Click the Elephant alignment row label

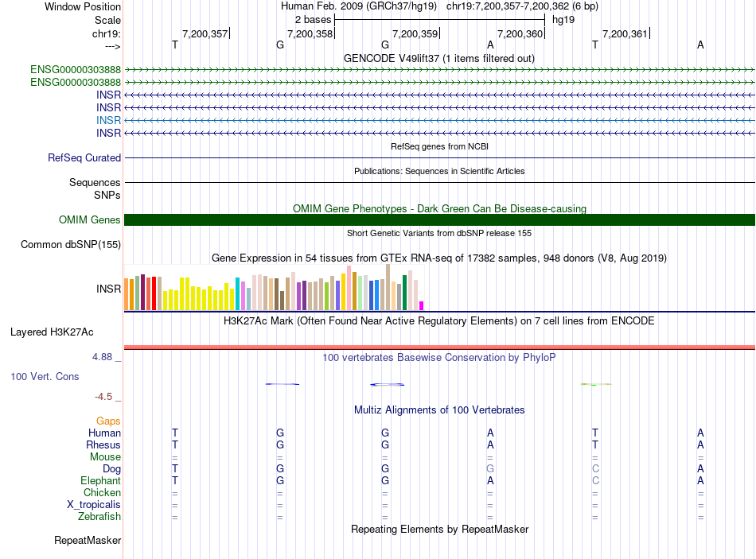point(101,480)
